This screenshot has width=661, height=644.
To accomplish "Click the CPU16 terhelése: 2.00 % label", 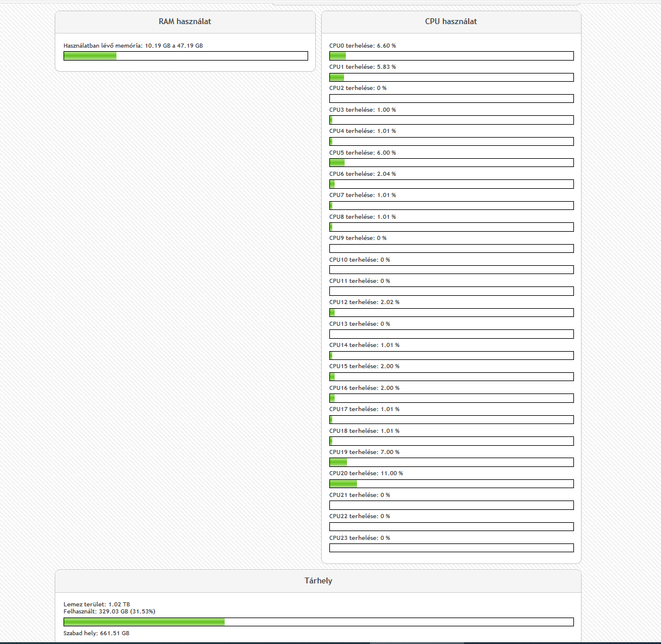I will coord(364,388).
